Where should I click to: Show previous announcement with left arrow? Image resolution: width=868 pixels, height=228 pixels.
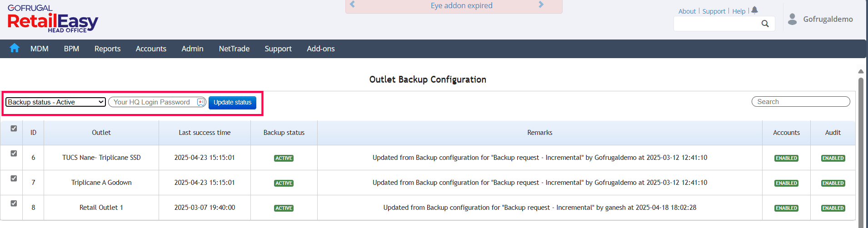click(x=352, y=5)
